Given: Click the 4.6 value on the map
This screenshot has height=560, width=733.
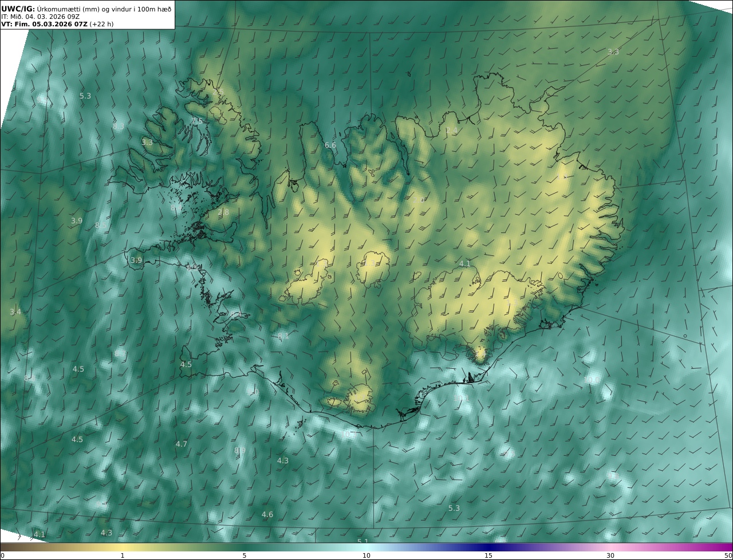Looking at the screenshot, I should coord(267,514).
